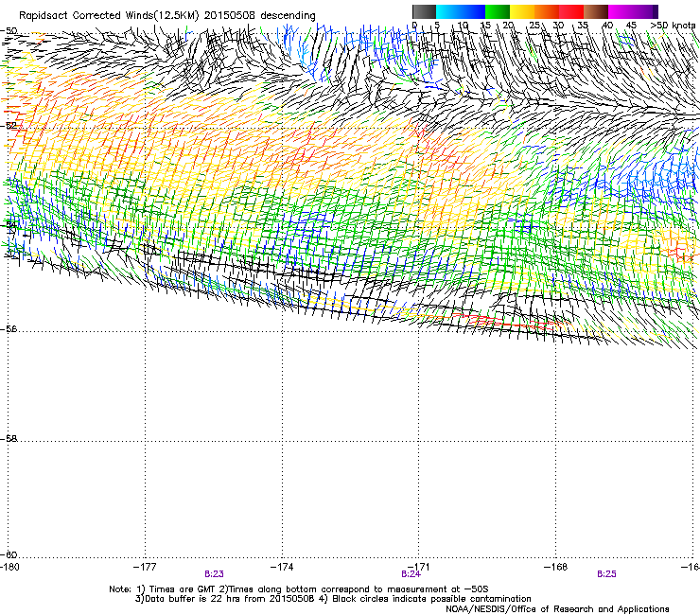
Task: Click the legend label 10
Action: click(x=463, y=26)
